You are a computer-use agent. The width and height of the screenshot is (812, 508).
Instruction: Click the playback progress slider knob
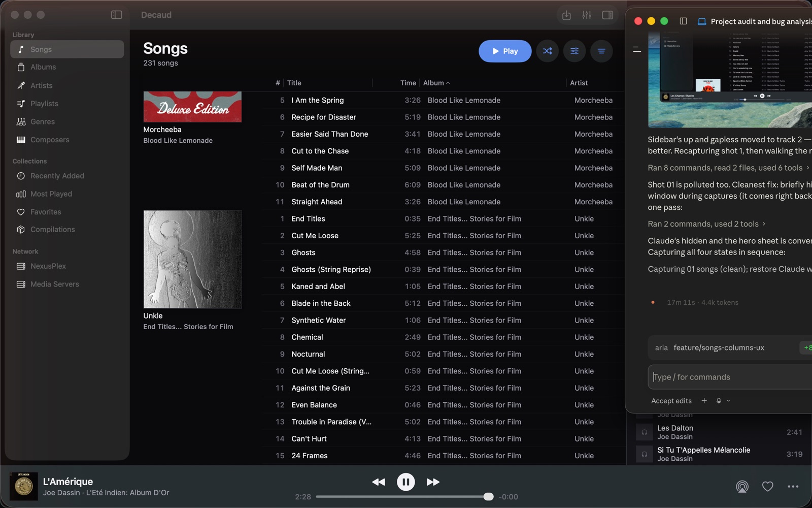pos(488,497)
